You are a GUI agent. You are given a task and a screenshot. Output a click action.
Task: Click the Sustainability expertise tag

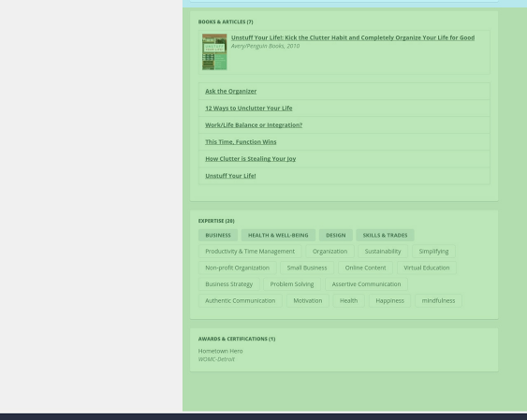tap(383, 251)
